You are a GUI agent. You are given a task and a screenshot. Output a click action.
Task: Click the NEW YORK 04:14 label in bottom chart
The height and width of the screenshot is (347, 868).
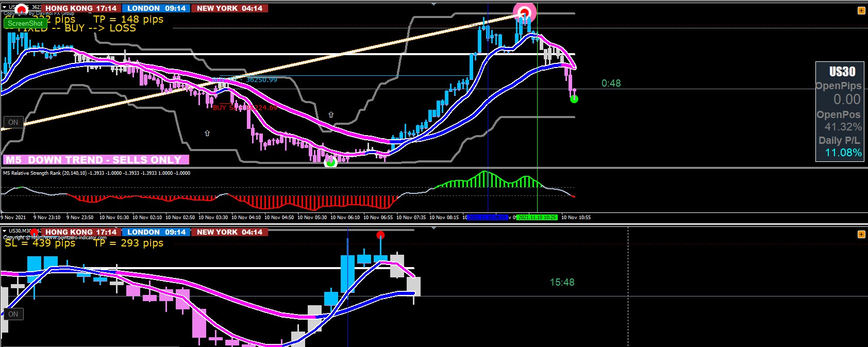click(229, 232)
